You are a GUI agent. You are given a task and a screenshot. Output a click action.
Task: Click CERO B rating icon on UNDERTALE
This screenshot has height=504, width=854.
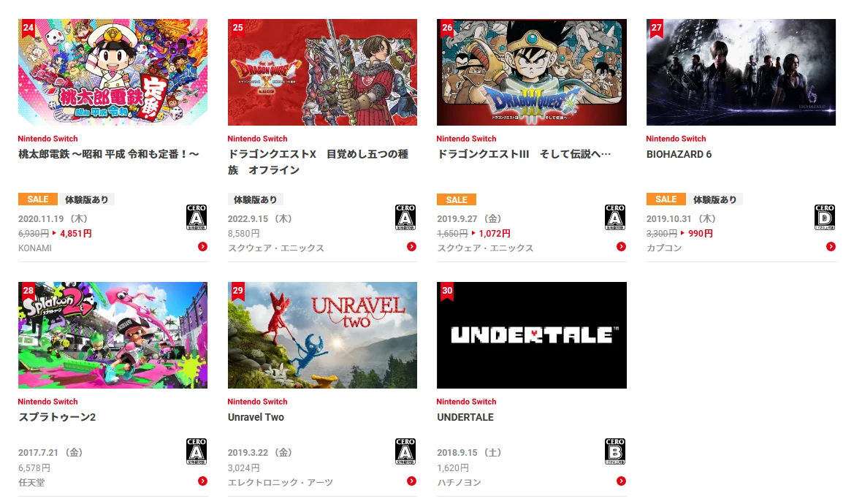pos(615,451)
